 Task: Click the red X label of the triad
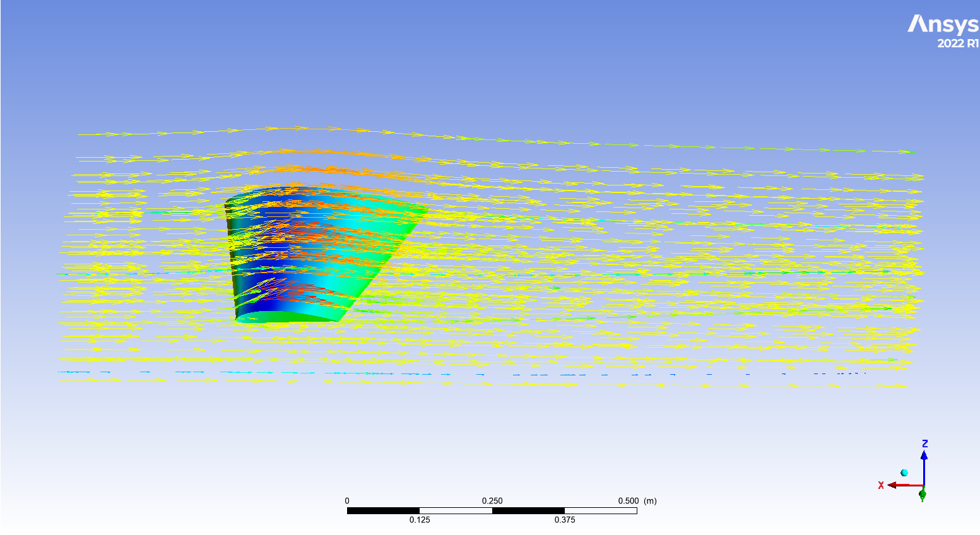tap(881, 485)
